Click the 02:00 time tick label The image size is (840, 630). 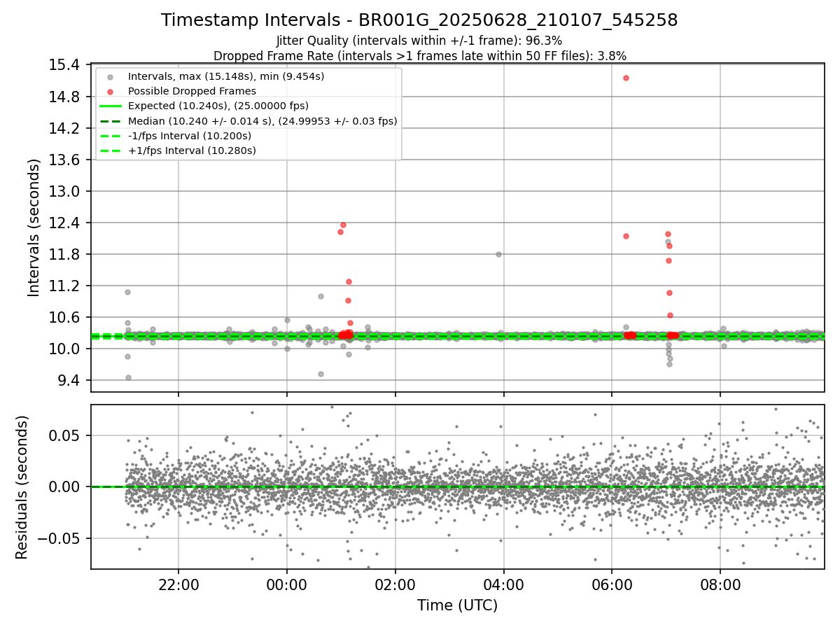click(395, 584)
